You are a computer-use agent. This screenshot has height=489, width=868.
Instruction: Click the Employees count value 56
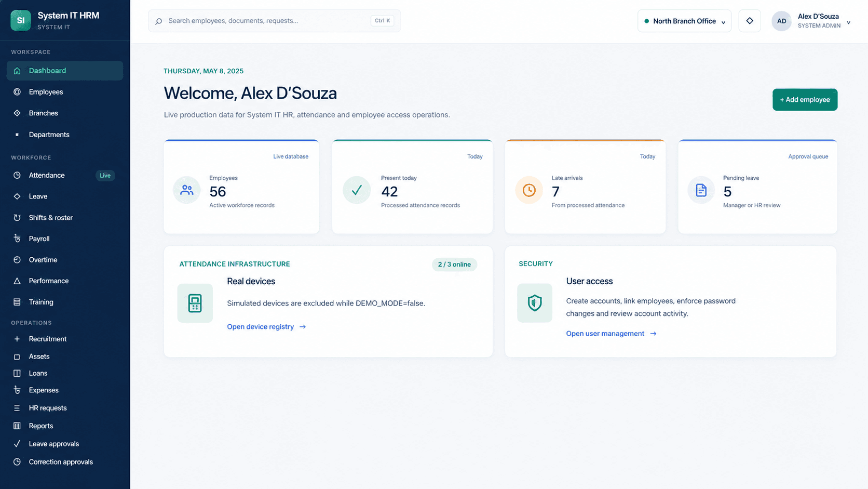pos(218,192)
